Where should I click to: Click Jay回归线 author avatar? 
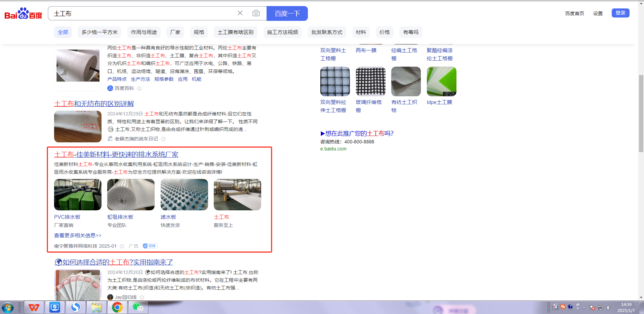pos(110,297)
